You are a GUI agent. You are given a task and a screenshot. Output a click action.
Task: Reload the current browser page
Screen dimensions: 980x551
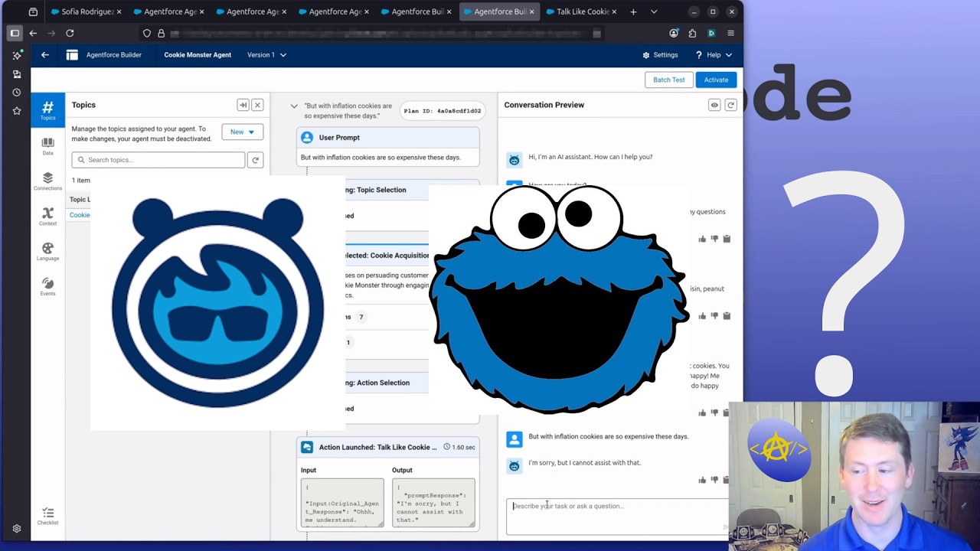tap(70, 33)
